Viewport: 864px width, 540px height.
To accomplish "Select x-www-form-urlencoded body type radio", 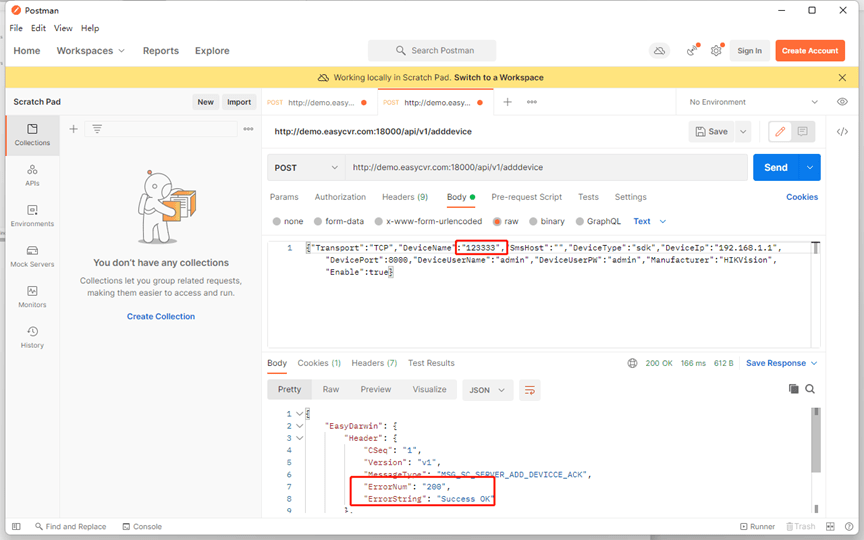I will [x=379, y=222].
